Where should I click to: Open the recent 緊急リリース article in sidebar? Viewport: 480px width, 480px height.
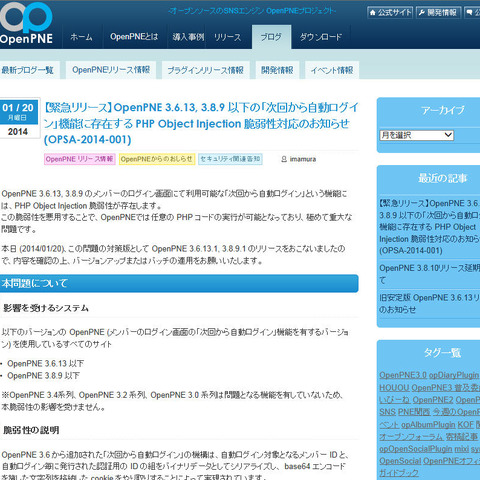pyautogui.click(x=429, y=227)
